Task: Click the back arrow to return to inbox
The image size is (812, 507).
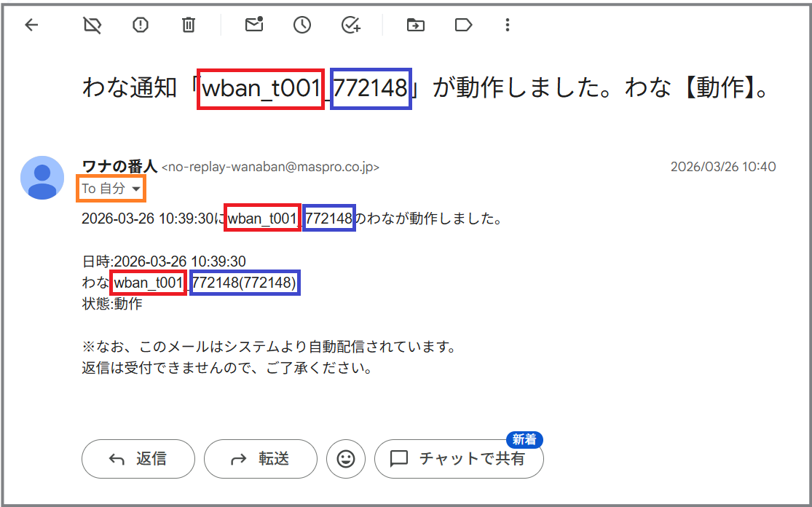Action: coord(29,25)
